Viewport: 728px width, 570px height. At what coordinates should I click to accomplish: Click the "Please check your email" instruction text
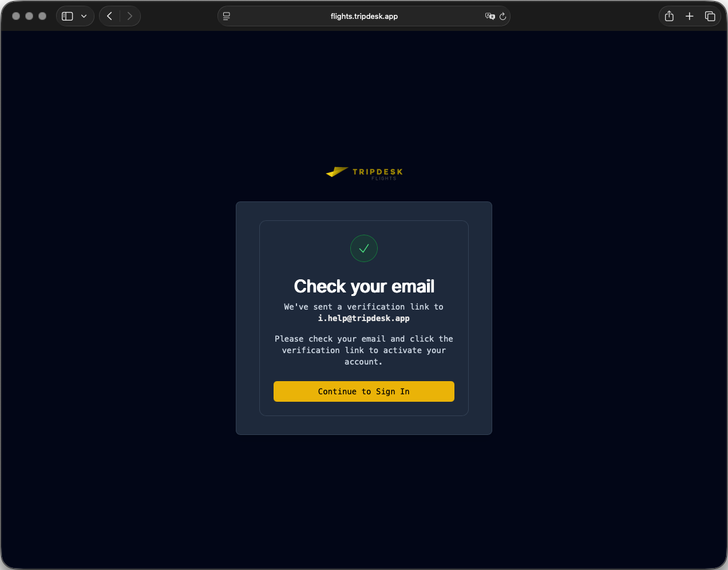tap(364, 350)
